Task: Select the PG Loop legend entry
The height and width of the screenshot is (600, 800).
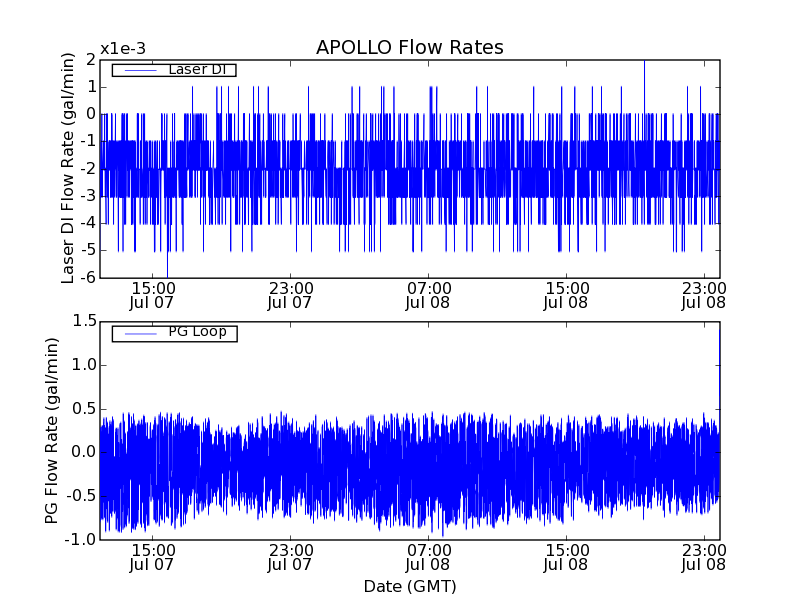Action: point(174,333)
